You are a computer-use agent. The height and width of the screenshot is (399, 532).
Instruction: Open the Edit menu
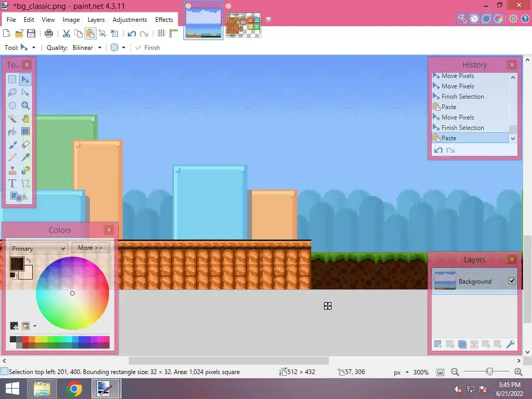[29, 20]
